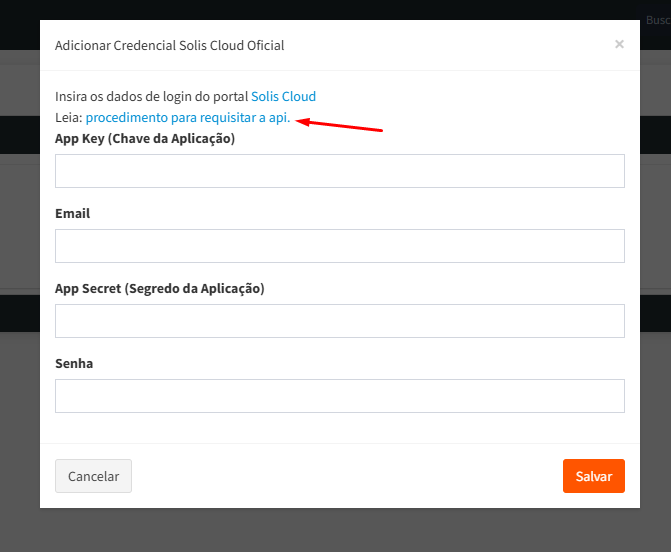Close the Adicionar Credencial dialog with X
This screenshot has width=671, height=552.
tap(619, 44)
